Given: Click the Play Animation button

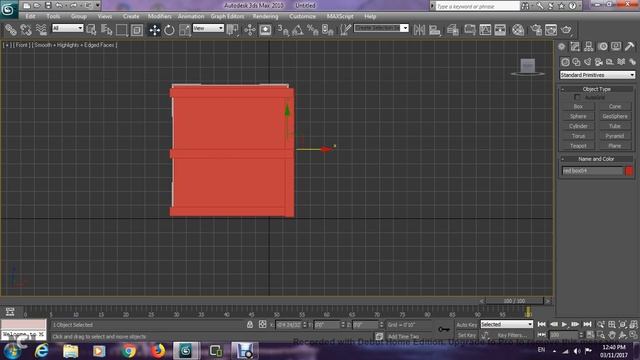Looking at the screenshot, I should coord(564,324).
